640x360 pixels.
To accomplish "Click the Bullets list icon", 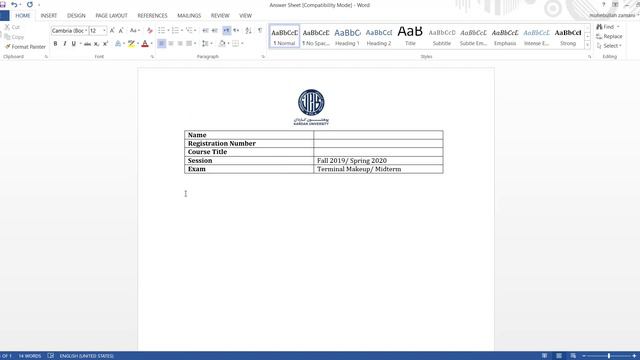I will pyautogui.click(x=162, y=31).
